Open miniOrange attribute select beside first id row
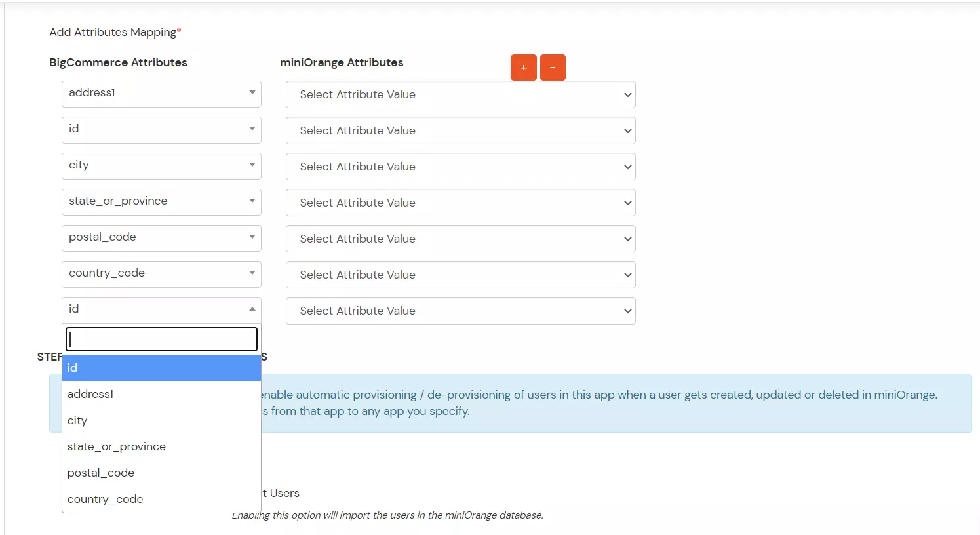The image size is (980, 535). [461, 130]
